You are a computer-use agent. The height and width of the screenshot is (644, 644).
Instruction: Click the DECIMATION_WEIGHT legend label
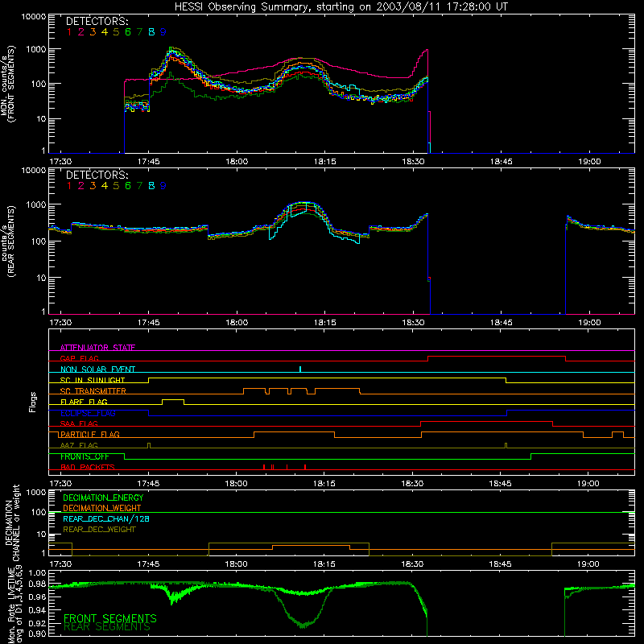(x=102, y=508)
